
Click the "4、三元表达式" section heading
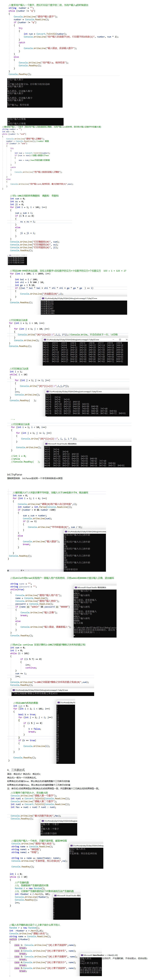(16, 770)
